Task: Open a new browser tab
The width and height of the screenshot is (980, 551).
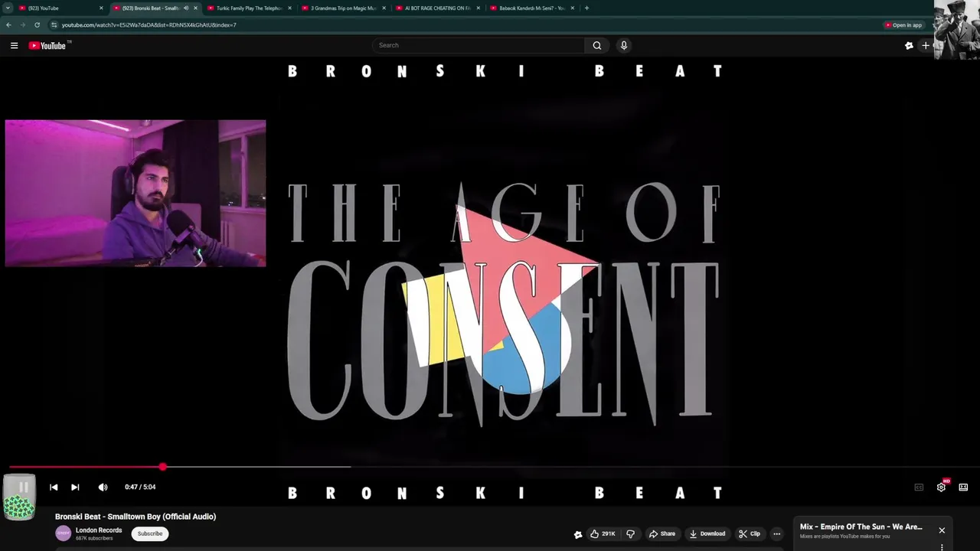Action: pyautogui.click(x=586, y=8)
